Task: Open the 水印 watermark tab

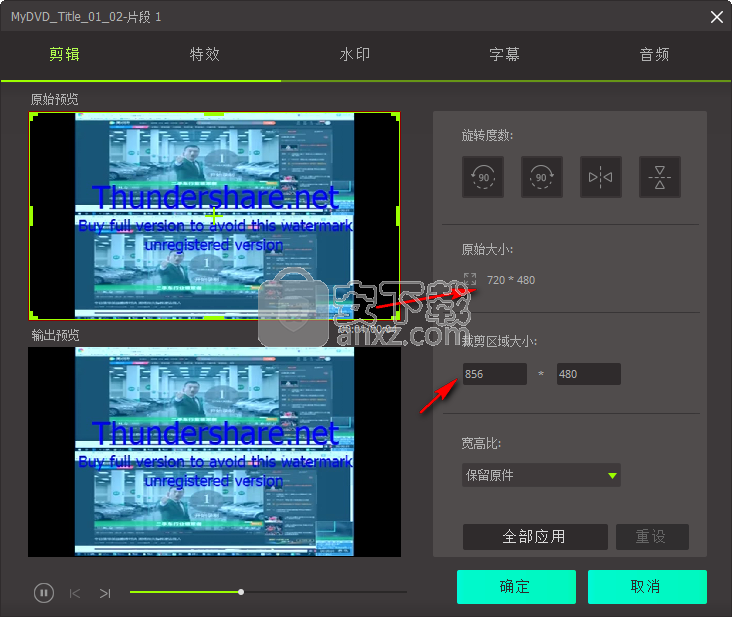Action: point(355,54)
